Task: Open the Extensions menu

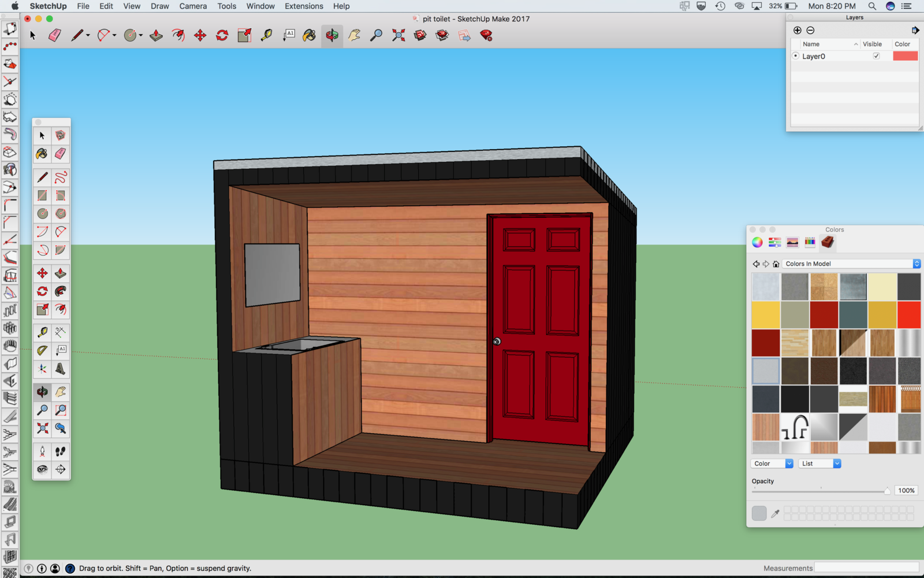Action: click(304, 6)
